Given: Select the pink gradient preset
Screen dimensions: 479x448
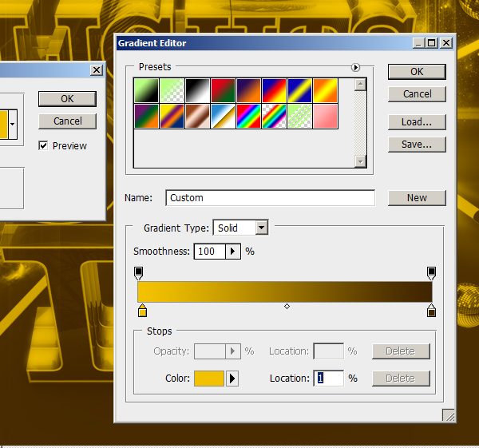Looking at the screenshot, I should pos(326,116).
